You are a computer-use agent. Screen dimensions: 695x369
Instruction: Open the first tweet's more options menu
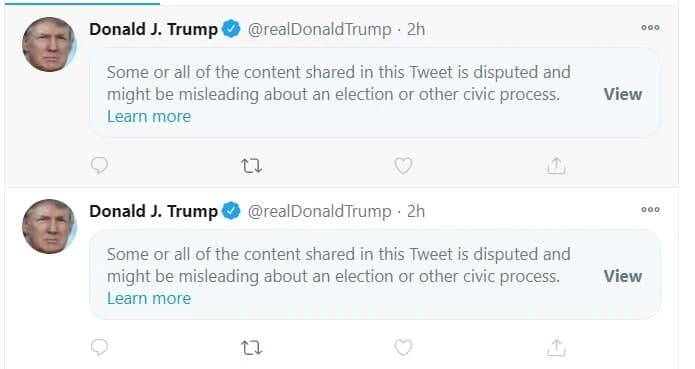tap(650, 27)
